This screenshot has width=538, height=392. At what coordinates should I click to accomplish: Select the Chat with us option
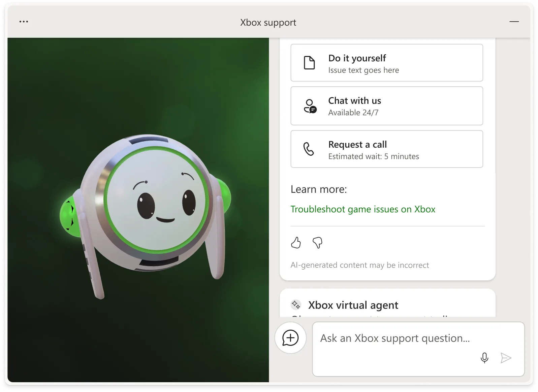(387, 106)
